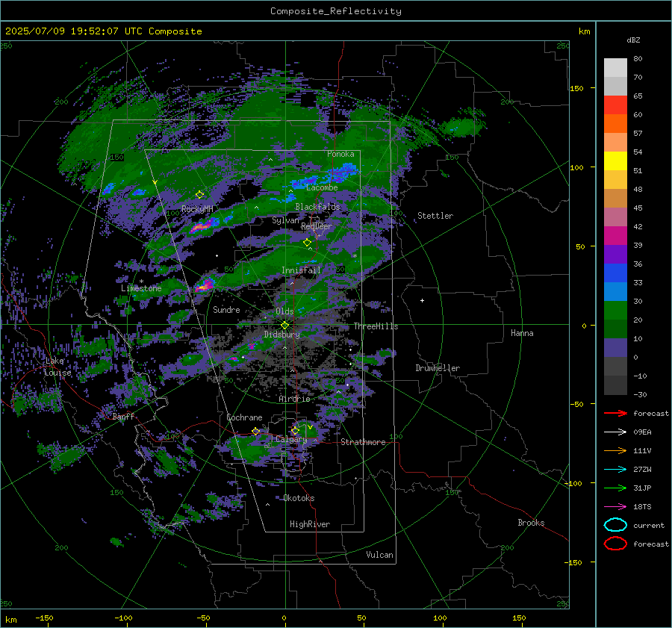Image resolution: width=672 pixels, height=628 pixels.
Task: Click the red forecast arrow in legend
Action: tap(615, 413)
